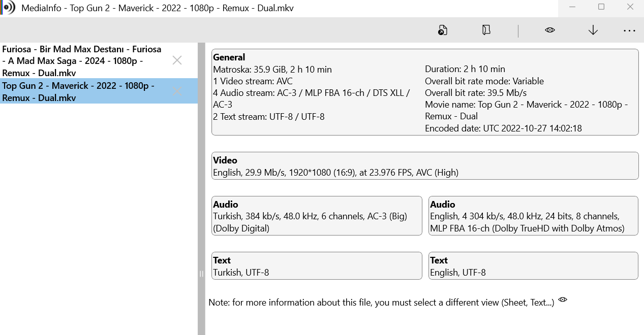644x335 pixels.
Task: Click "Encoded date: UTC 2022-10-27 14:02:18"
Action: pyautogui.click(x=503, y=128)
